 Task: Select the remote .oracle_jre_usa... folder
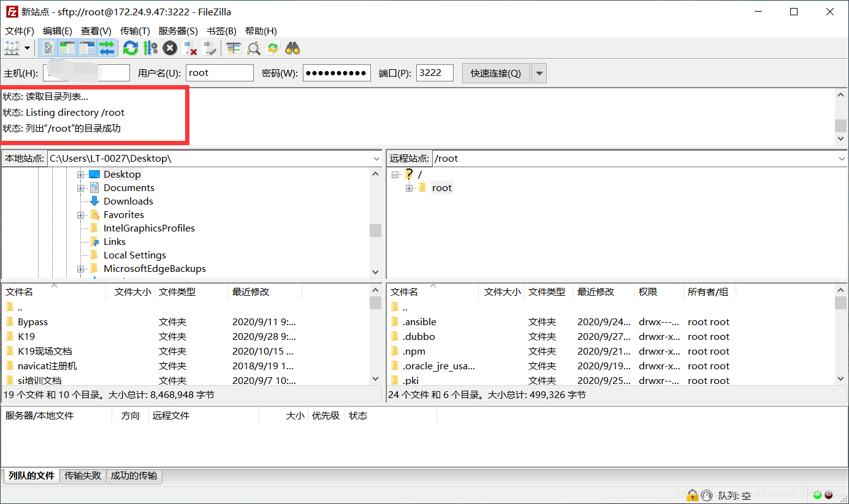click(x=439, y=366)
